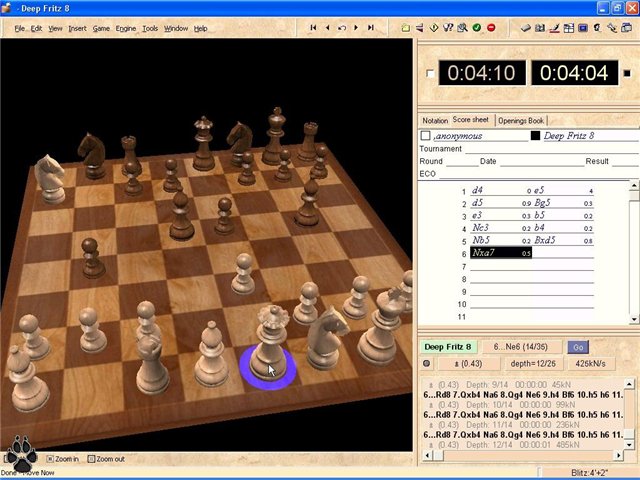Click the lightbulb question hint icon
The image size is (640, 480).
pyautogui.click(x=448, y=28)
